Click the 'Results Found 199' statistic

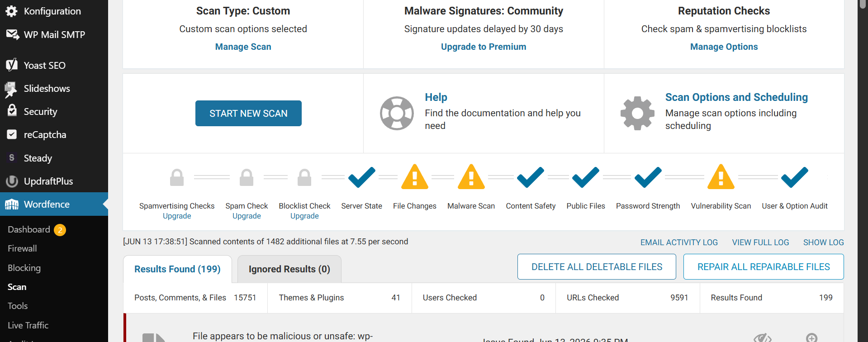coord(772,298)
